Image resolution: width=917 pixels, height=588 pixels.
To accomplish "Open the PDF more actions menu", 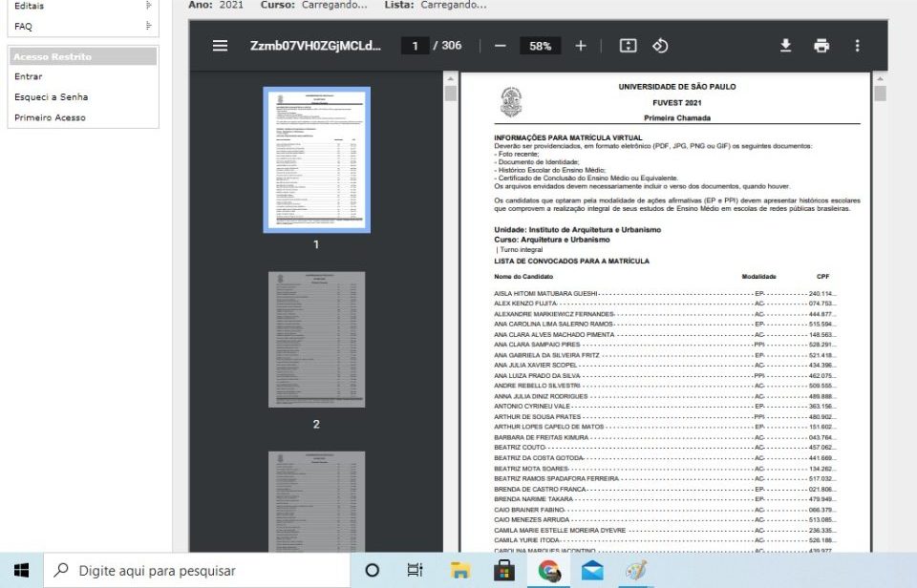I will pos(858,46).
